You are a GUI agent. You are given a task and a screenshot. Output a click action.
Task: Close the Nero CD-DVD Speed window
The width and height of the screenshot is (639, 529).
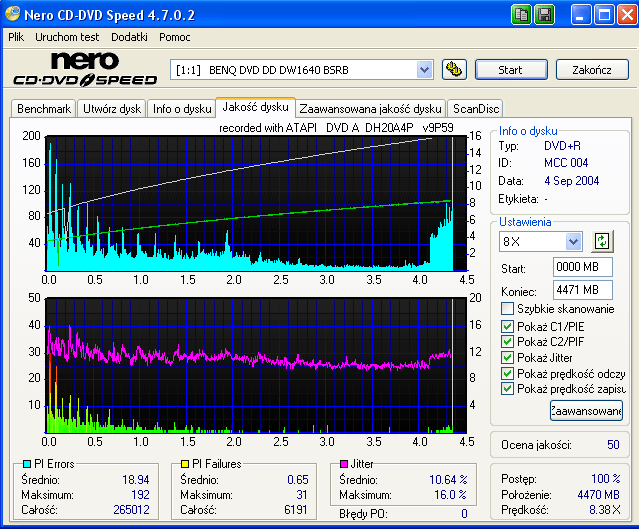[x=627, y=15]
